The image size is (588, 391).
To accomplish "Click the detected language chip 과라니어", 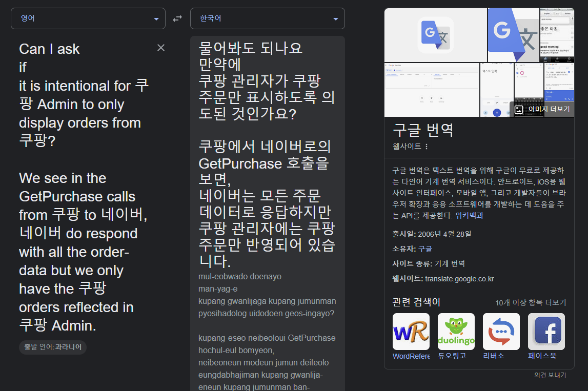I will tap(53, 347).
